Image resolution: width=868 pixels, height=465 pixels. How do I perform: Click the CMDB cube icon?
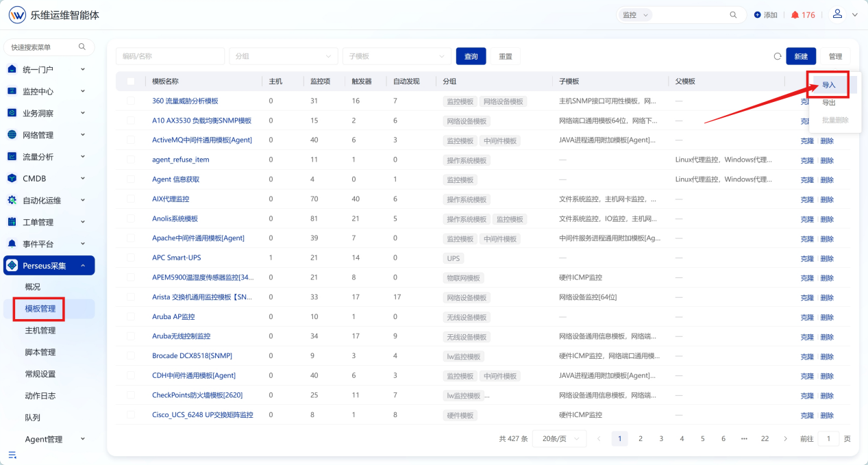pyautogui.click(x=12, y=178)
